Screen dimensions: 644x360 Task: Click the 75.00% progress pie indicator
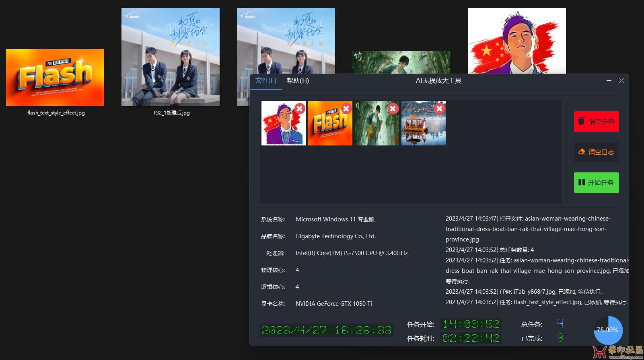608,330
